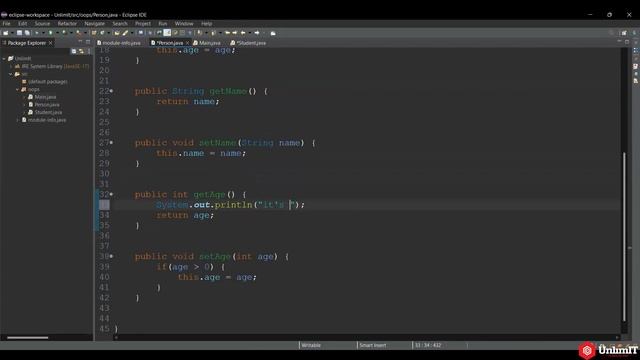Navigate Back with the left arrow icon
Screen dimensions: 640x360
click(x=243, y=33)
